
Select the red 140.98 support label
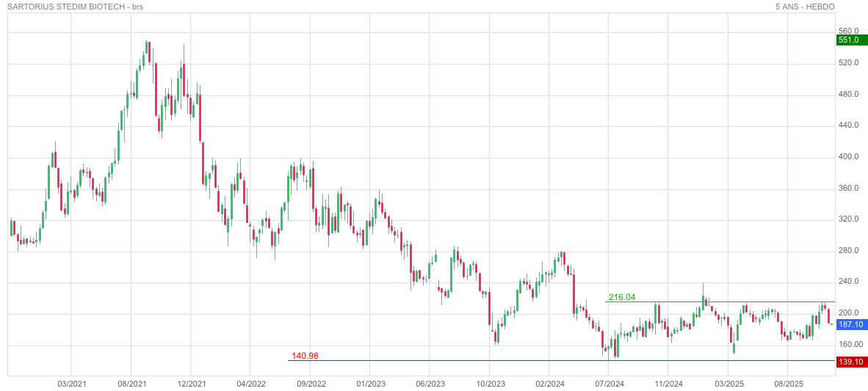(x=305, y=356)
